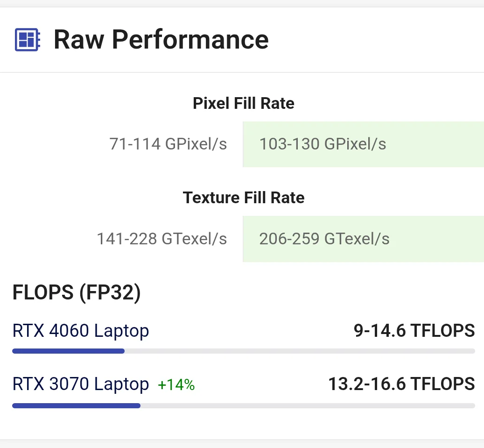Open the RTX 4060 Laptop link

tap(81, 331)
